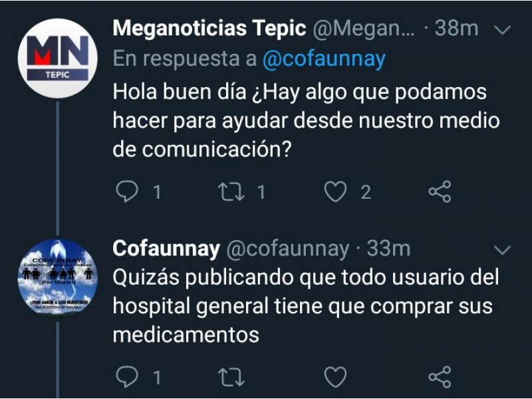The width and height of the screenshot is (532, 399).
Task: Open the Cofaunnay display name
Action: 166,249
